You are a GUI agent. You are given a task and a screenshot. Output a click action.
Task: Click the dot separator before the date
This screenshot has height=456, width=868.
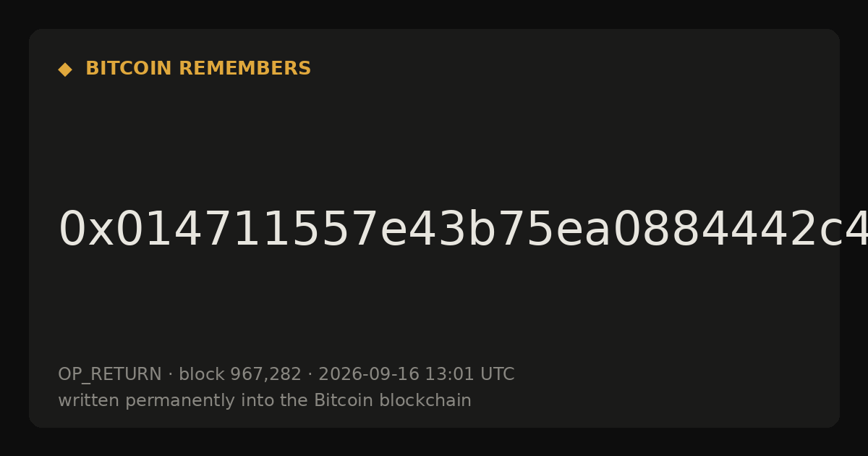click(310, 375)
